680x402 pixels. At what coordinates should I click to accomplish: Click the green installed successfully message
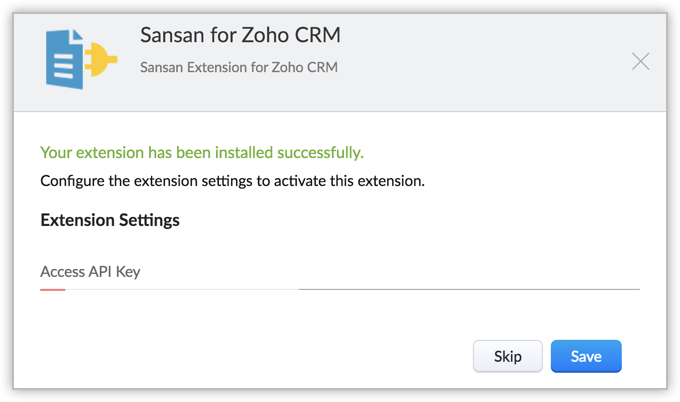[x=201, y=153]
